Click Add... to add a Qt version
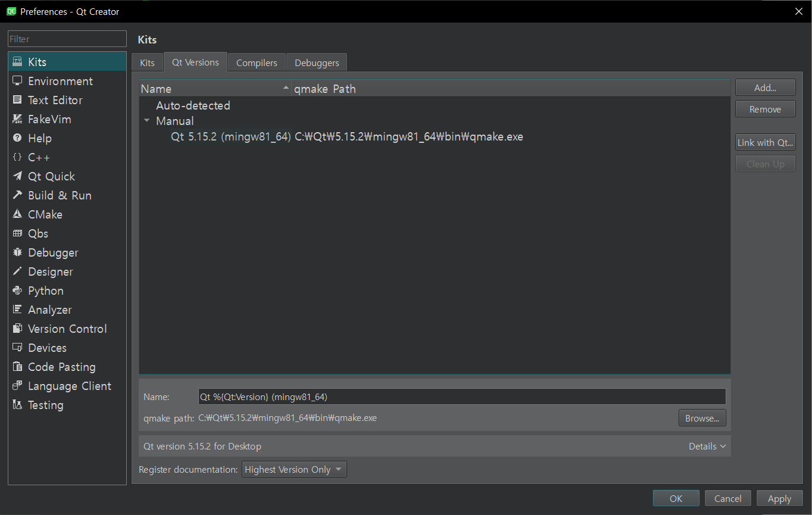This screenshot has height=515, width=812. (765, 88)
